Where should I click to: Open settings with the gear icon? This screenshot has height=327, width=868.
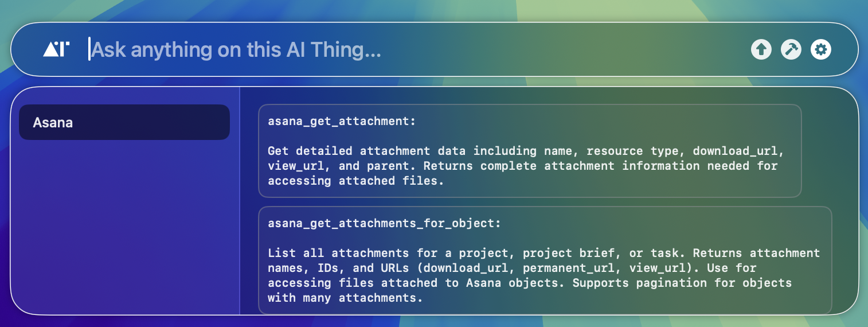point(821,49)
